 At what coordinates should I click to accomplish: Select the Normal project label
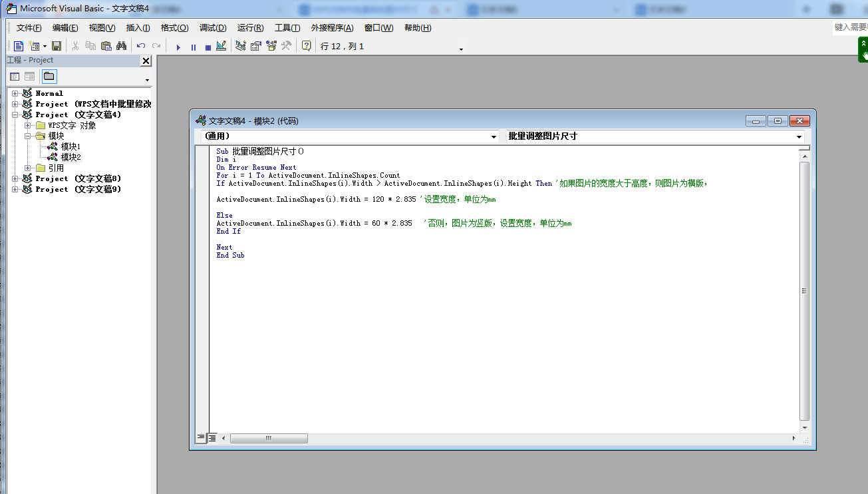(x=49, y=93)
